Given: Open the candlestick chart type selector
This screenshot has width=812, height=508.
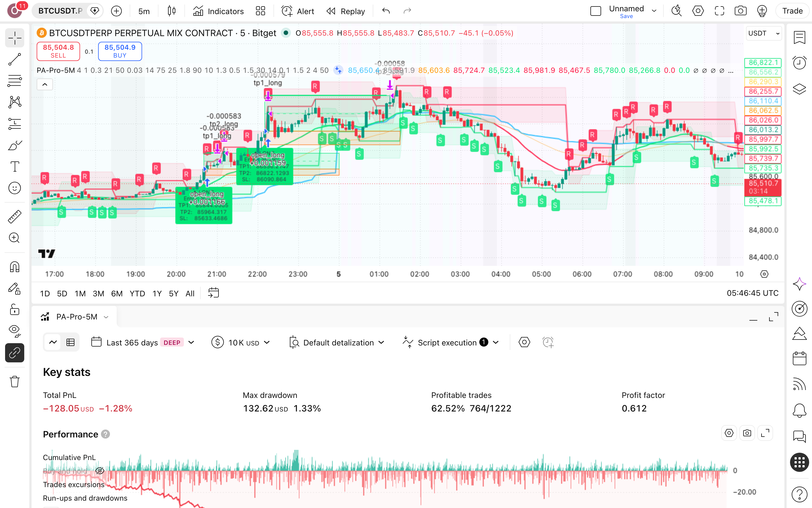Looking at the screenshot, I should point(171,11).
